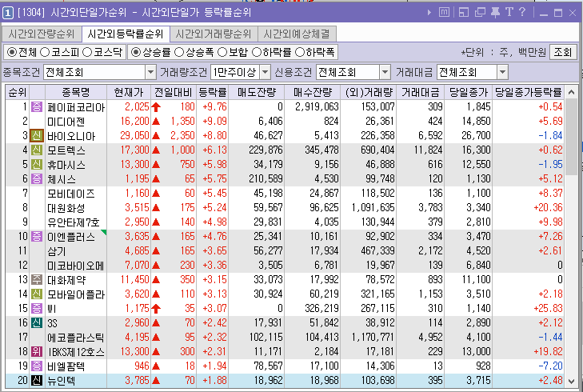Click the 위 badge next to IBKS제12호스

coord(37,351)
